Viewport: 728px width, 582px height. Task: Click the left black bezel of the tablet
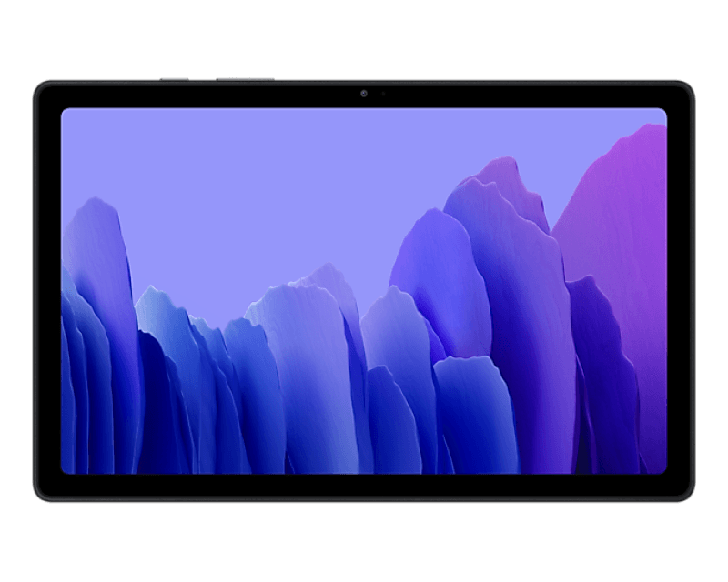(47, 291)
